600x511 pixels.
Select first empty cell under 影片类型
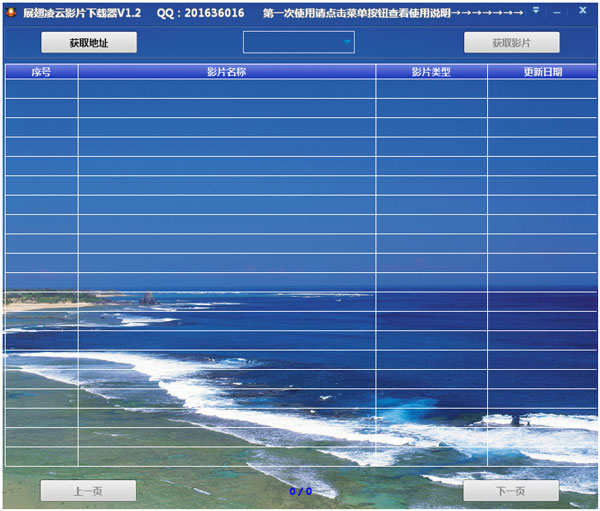pos(431,89)
